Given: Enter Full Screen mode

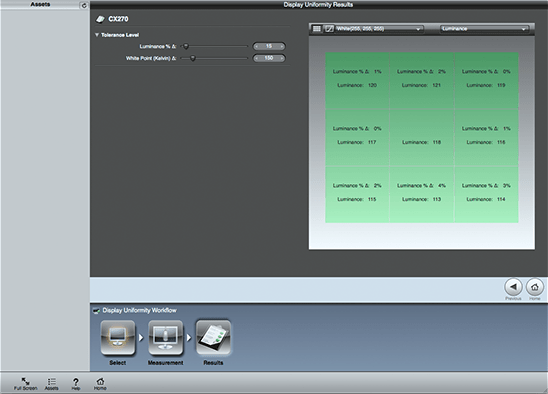Looking at the screenshot, I should coord(26,384).
